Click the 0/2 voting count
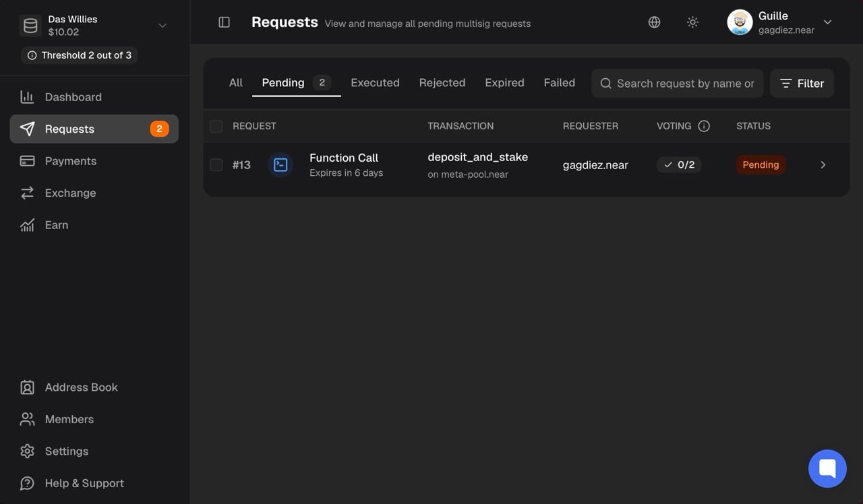This screenshot has height=504, width=863. click(x=679, y=164)
